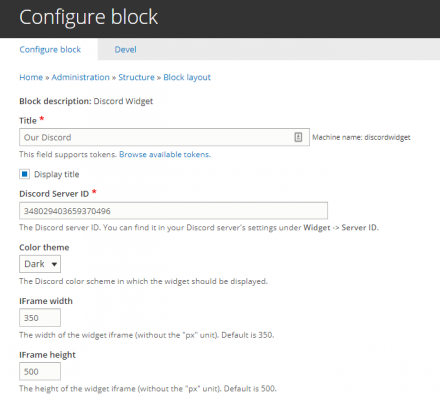Select the Configure block tab
The image size is (440, 403).
[x=50, y=49]
